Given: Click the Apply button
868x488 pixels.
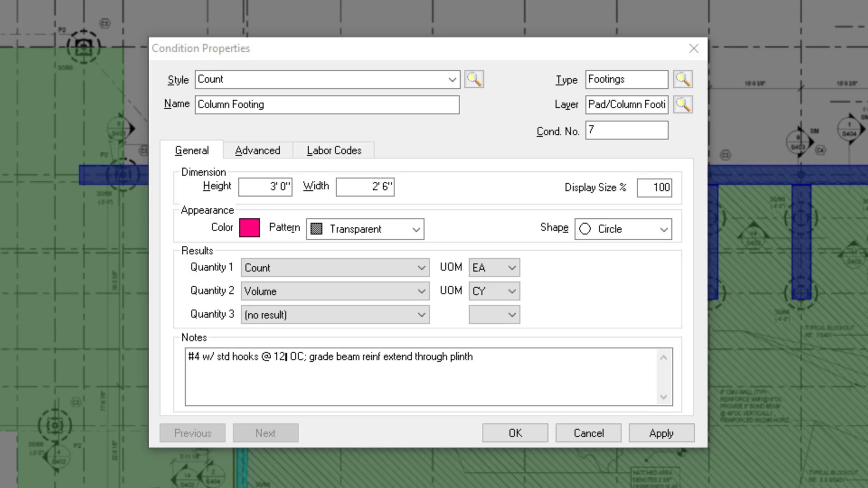Looking at the screenshot, I should (661, 433).
